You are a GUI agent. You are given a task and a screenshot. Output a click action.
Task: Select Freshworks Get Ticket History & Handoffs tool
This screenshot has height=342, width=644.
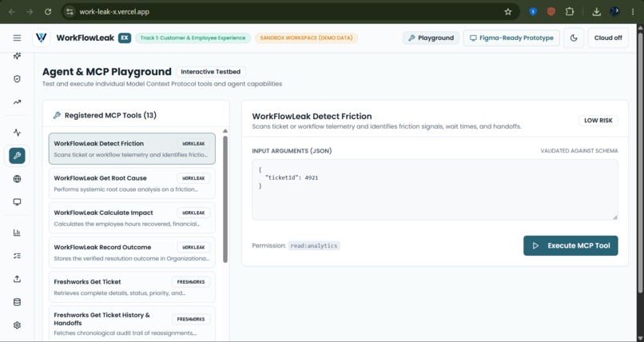click(x=132, y=324)
